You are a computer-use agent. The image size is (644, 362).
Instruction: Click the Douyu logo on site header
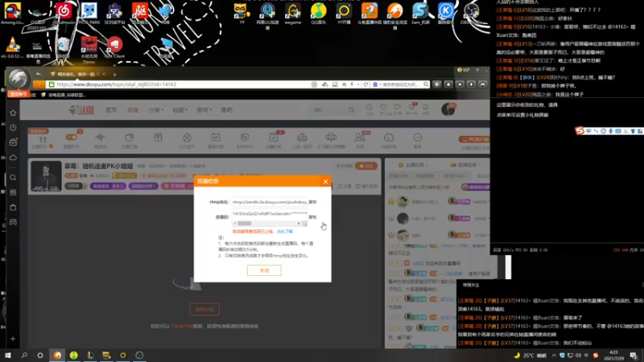pyautogui.click(x=82, y=110)
